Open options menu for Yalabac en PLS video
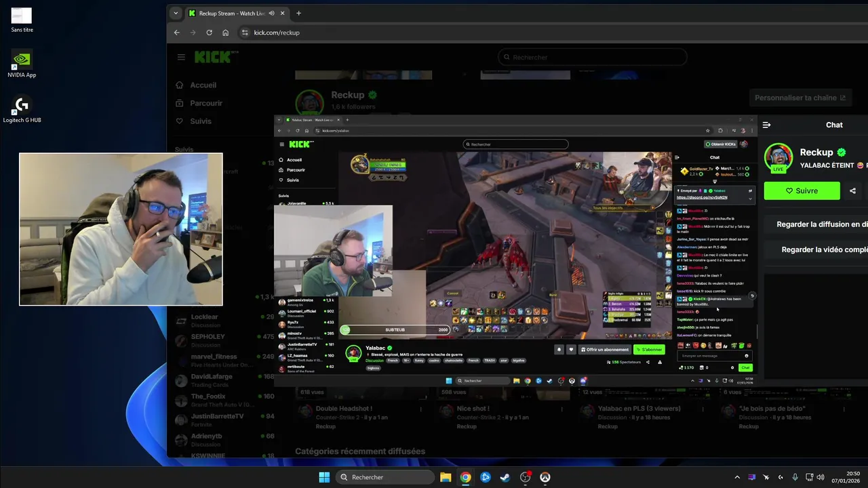 [703, 409]
